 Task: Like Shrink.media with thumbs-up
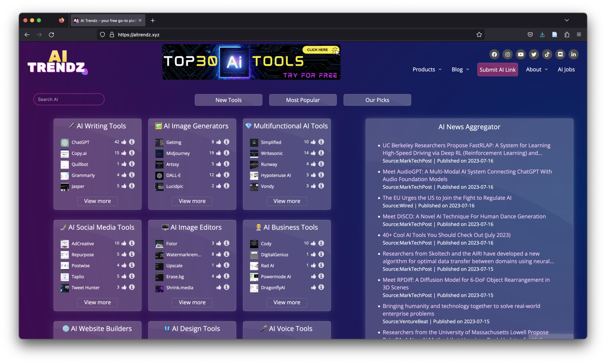[x=219, y=287]
